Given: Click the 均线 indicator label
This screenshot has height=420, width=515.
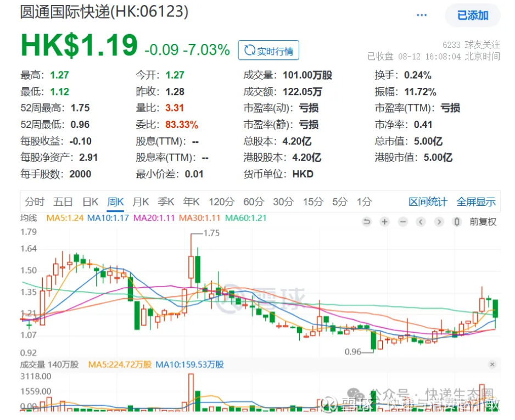Looking at the screenshot, I should pyautogui.click(x=29, y=218).
